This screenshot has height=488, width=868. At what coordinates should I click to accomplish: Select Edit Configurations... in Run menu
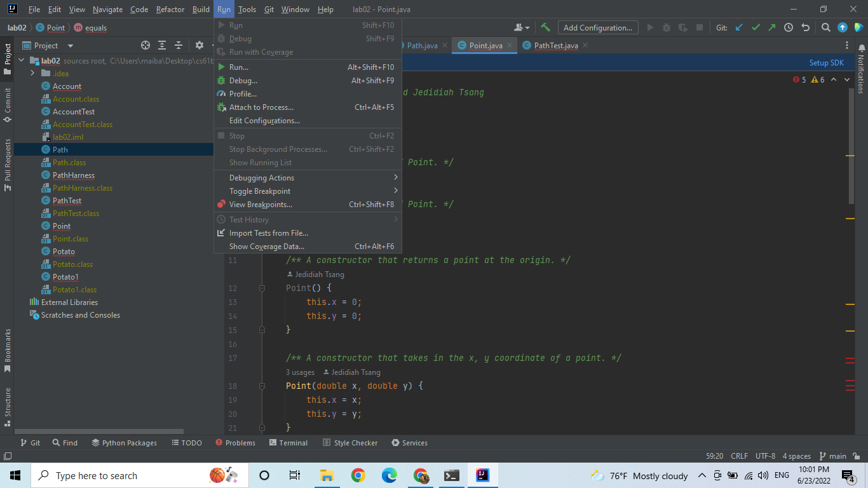click(264, 121)
